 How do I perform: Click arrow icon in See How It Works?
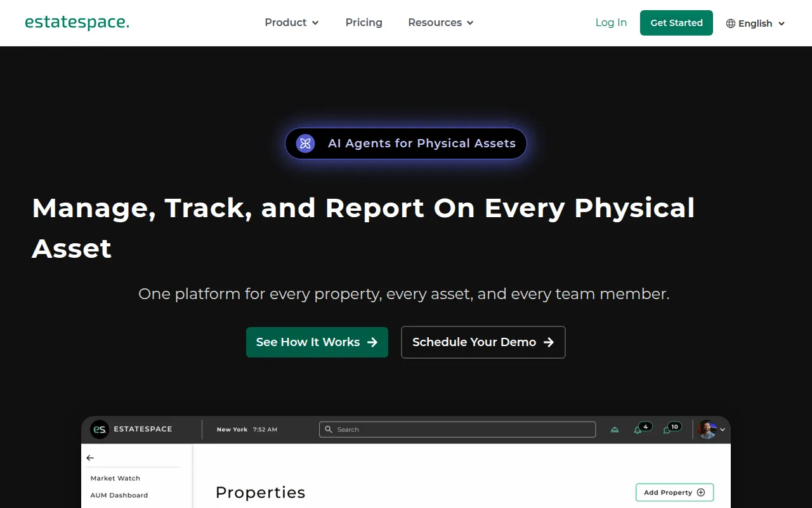tap(372, 342)
